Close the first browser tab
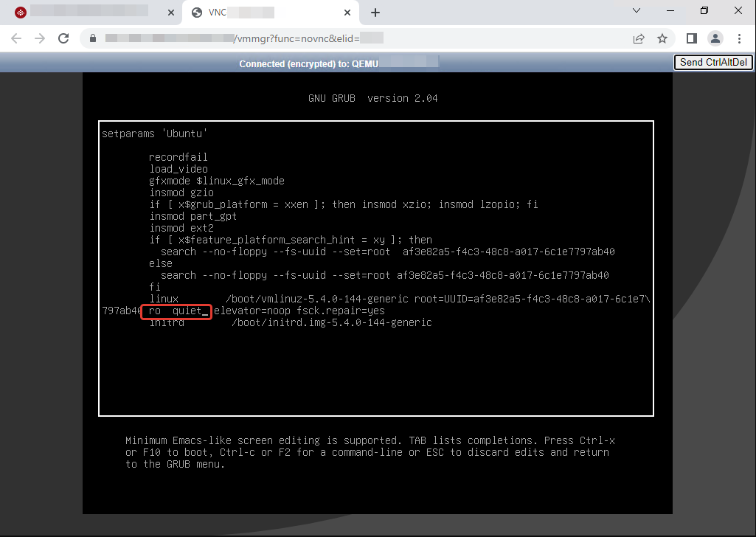756x537 pixels. coord(170,13)
